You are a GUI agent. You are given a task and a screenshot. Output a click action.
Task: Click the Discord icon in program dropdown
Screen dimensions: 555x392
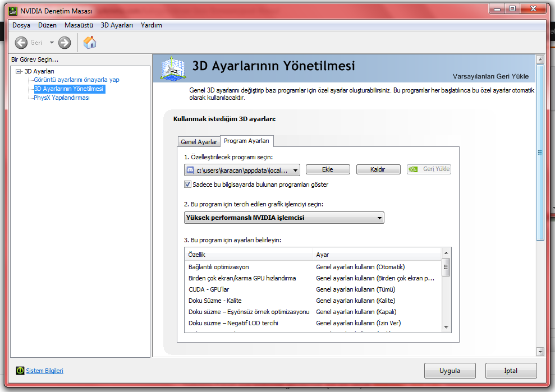190,170
